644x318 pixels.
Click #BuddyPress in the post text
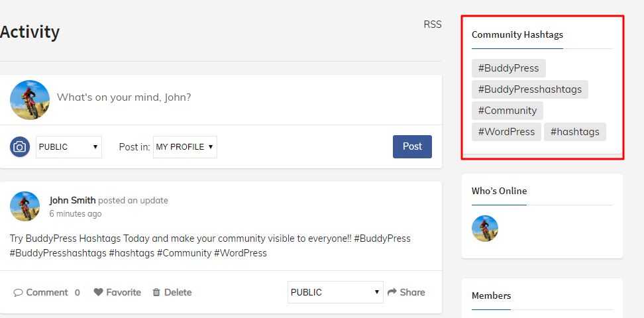[x=382, y=238]
